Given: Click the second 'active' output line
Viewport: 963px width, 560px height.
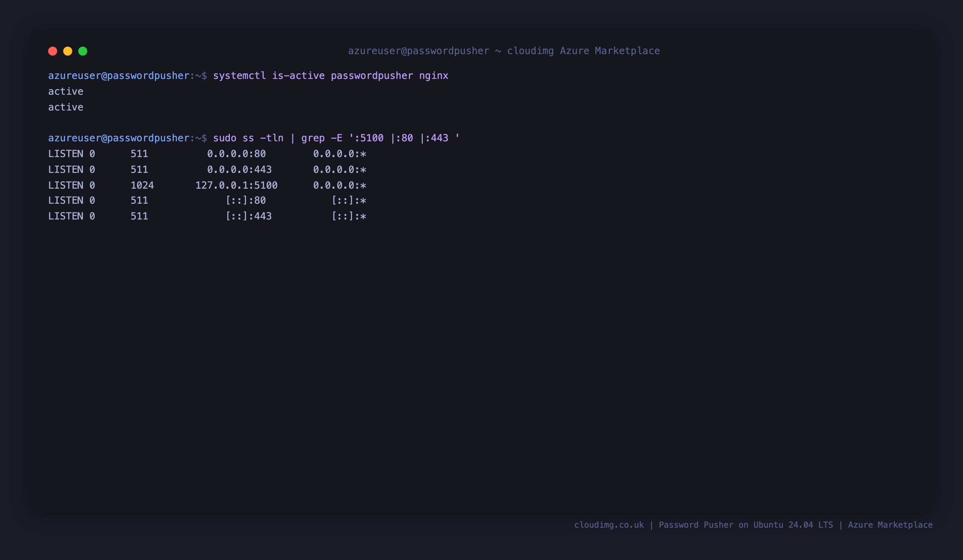Looking at the screenshot, I should 66,107.
